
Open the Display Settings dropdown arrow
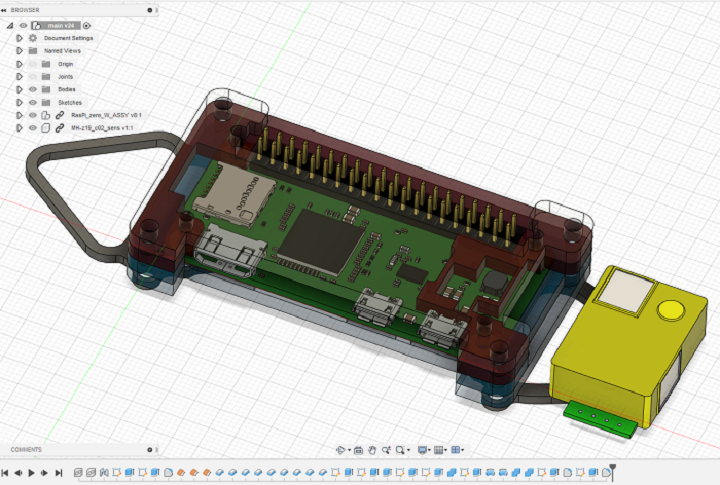coord(429,451)
